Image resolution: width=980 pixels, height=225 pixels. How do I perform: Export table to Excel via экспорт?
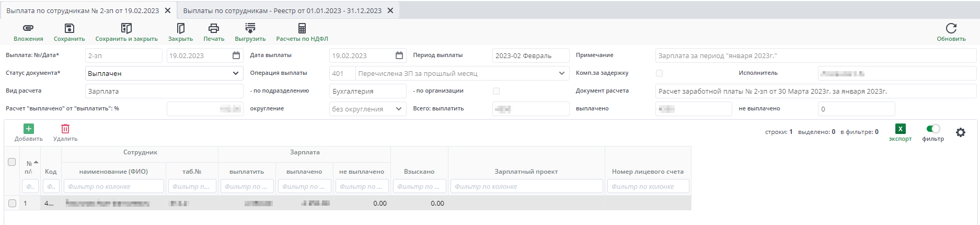coord(900,129)
